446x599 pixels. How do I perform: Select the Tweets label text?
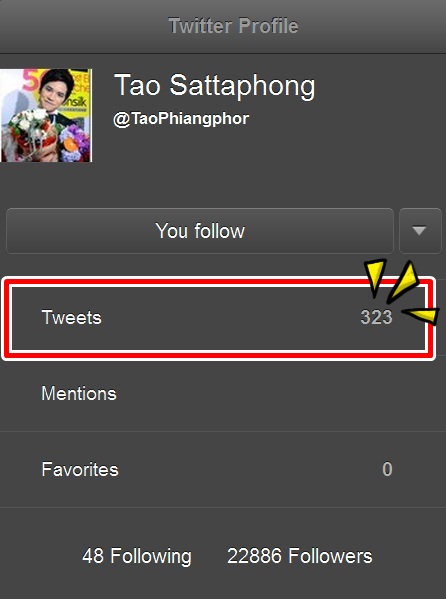[71, 317]
